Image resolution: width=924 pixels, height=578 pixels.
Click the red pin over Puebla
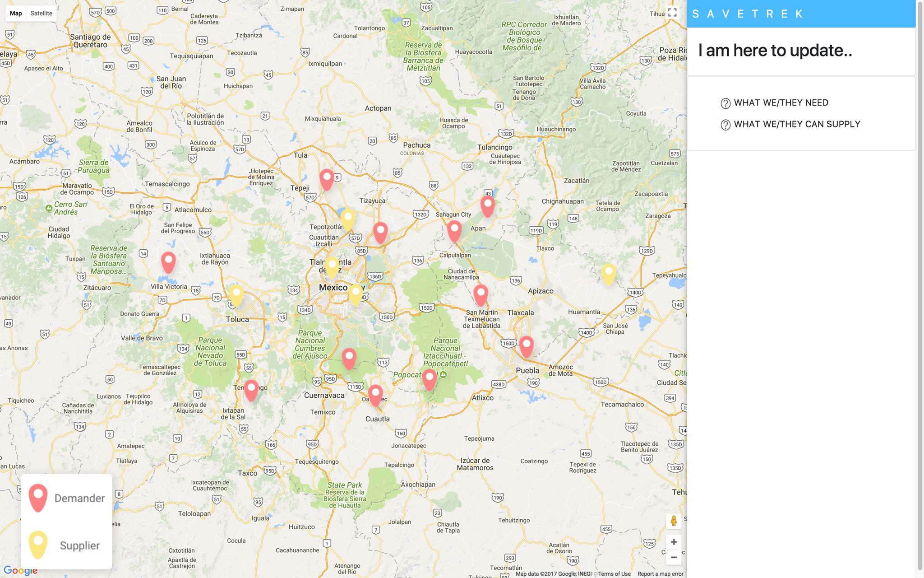point(526,346)
